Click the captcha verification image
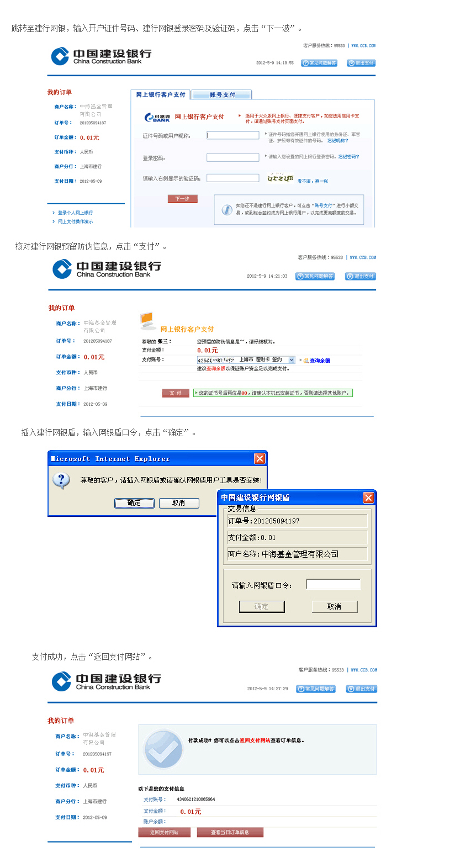Viewport: 450px width, 868px height. pos(280,178)
